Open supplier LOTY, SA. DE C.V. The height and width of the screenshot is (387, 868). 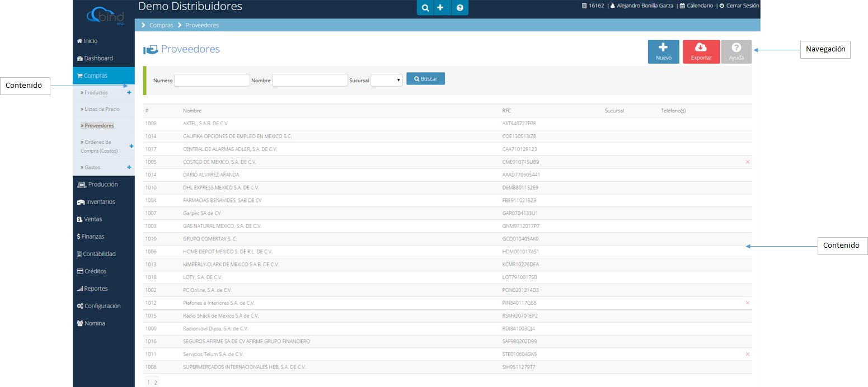click(203, 277)
